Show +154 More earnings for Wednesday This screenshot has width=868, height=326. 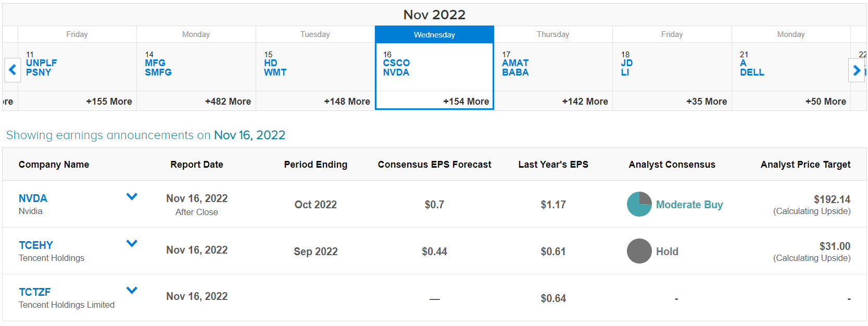466,102
